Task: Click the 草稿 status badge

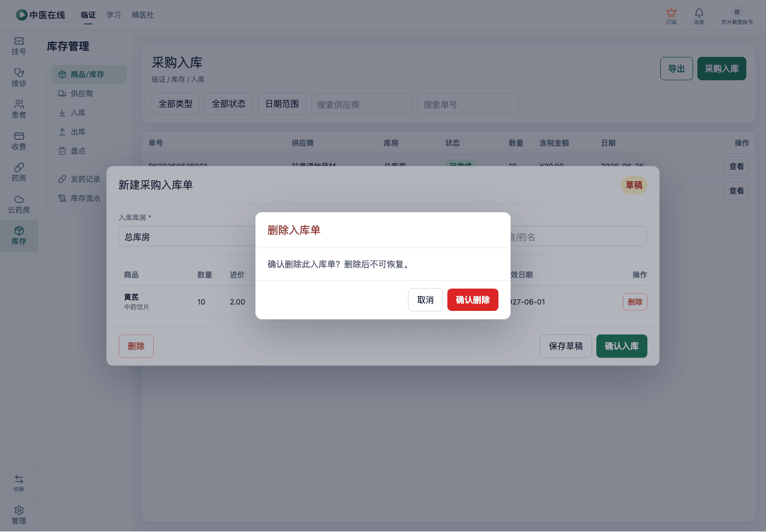Action: (x=634, y=185)
